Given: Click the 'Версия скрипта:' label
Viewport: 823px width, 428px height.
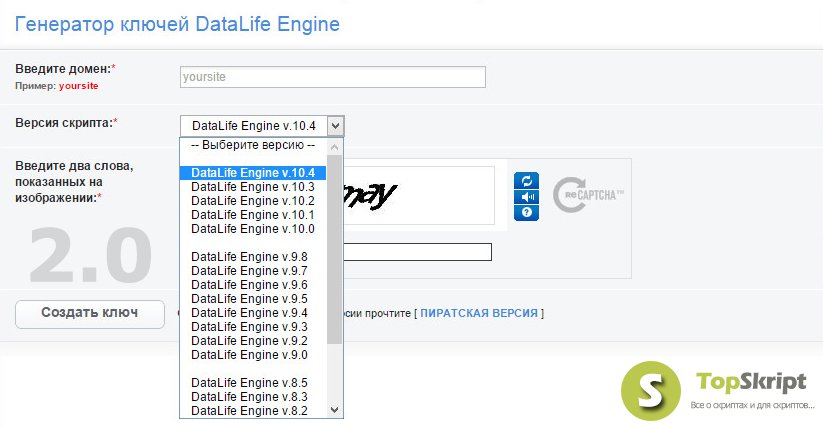Looking at the screenshot, I should 66,123.
